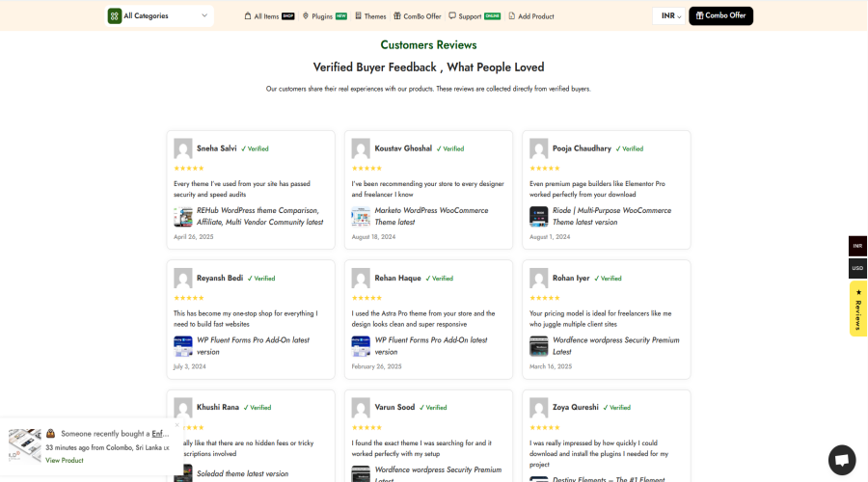The image size is (868, 482).
Task: Click the Riode theme product icon
Action: point(538,217)
